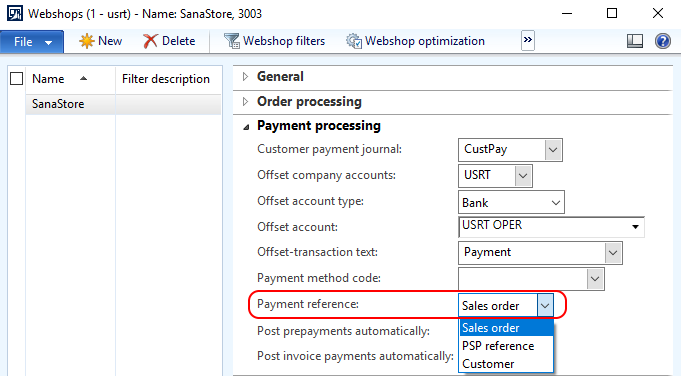Select the SanaStore row
The height and width of the screenshot is (376, 681).
123,104
